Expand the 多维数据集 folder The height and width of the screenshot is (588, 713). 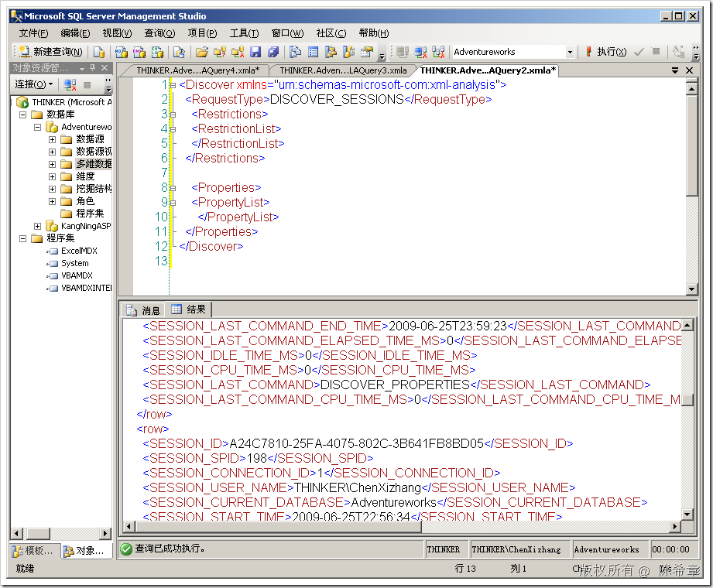pos(53,164)
